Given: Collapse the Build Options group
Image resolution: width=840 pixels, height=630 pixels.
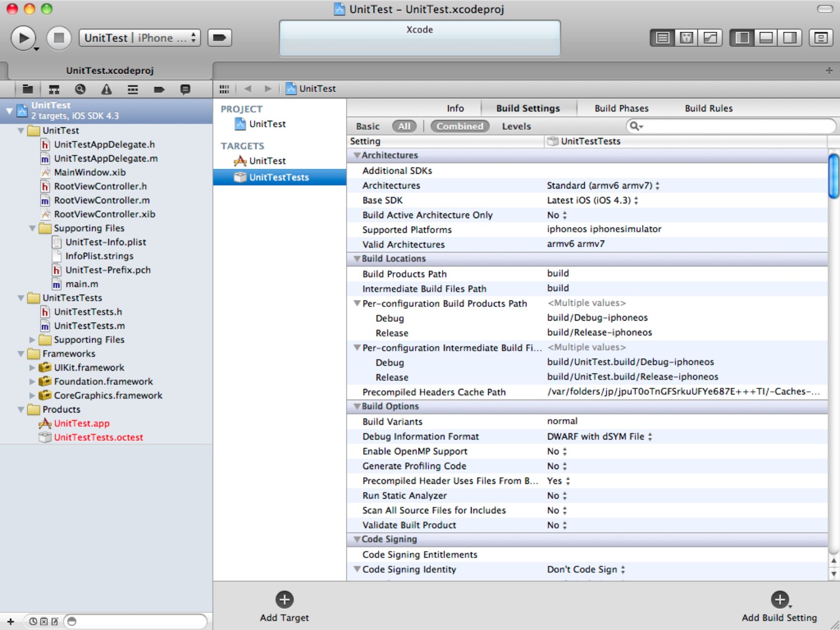Looking at the screenshot, I should pos(357,407).
